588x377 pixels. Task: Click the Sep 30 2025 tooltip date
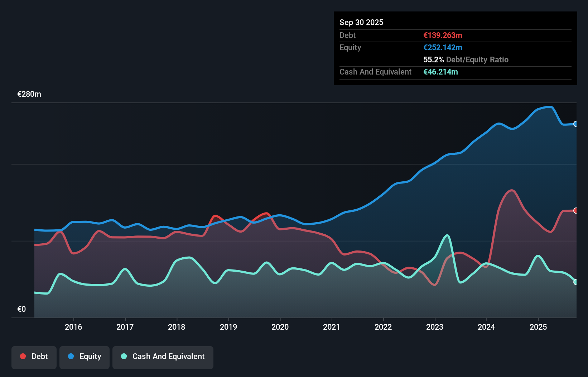[361, 22]
